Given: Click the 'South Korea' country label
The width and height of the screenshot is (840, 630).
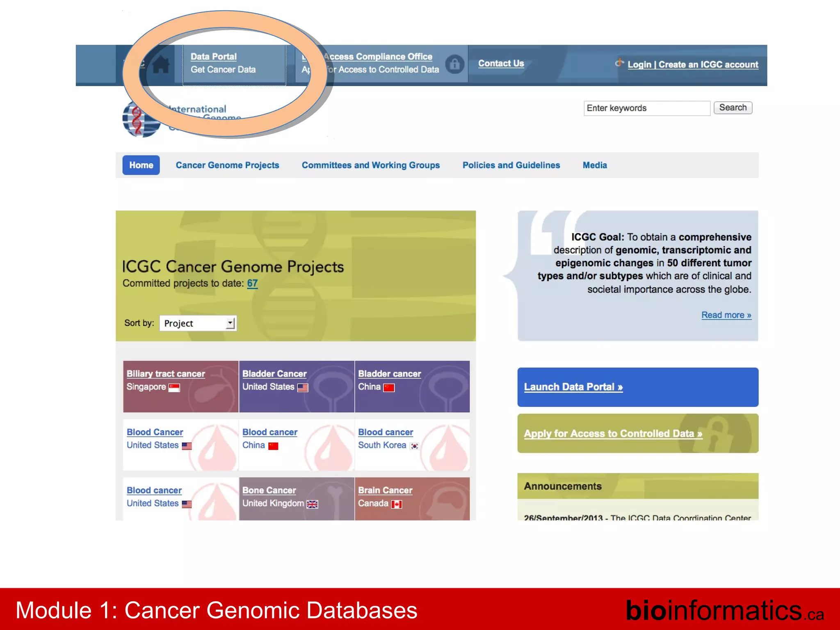Looking at the screenshot, I should tap(382, 445).
